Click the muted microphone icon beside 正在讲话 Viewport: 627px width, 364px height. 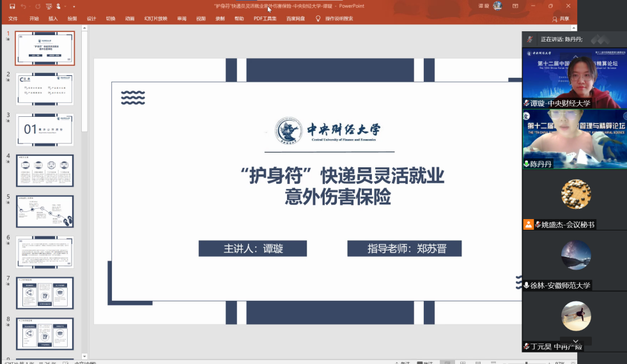pos(530,39)
